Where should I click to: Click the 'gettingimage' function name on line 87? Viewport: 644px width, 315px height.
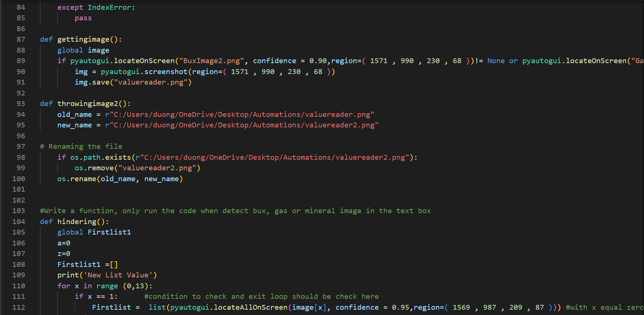click(83, 39)
